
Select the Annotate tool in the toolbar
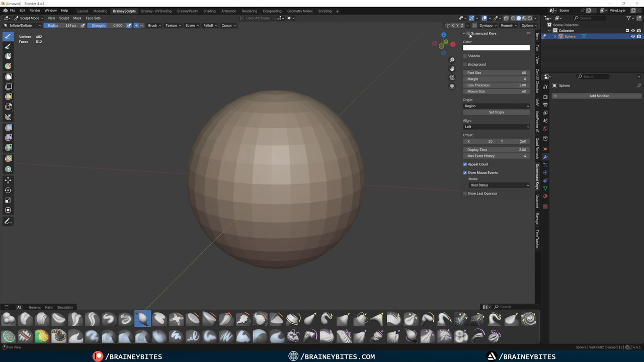pyautogui.click(x=8, y=221)
